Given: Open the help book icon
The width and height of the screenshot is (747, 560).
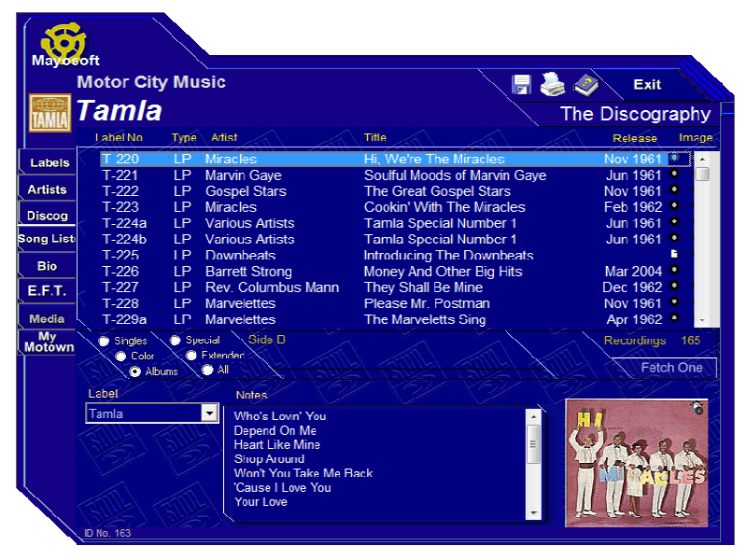Looking at the screenshot, I should click(x=586, y=85).
